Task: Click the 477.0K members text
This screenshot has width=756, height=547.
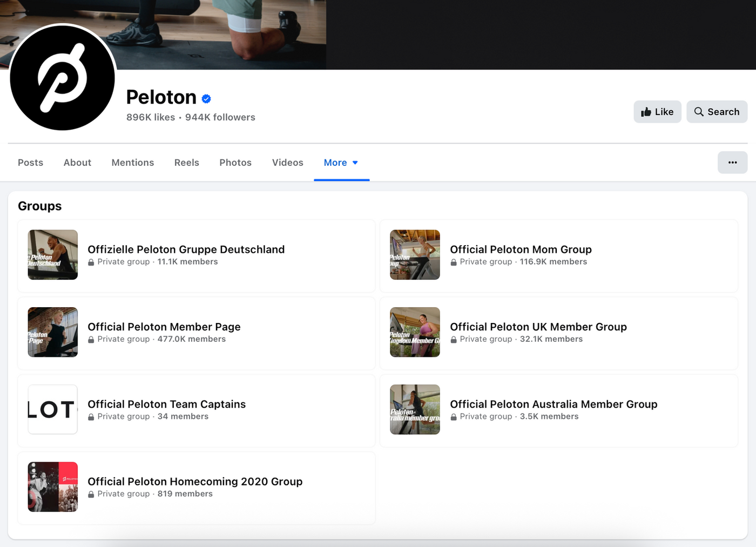Action: point(192,339)
